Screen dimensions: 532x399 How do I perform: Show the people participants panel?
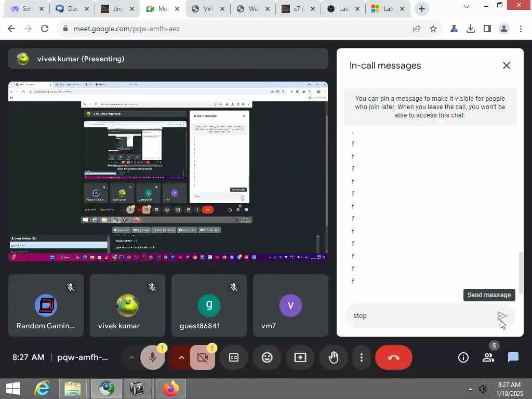(x=488, y=357)
